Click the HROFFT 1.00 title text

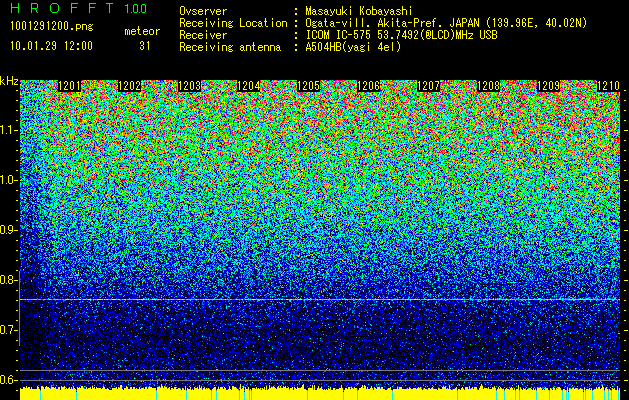click(78, 8)
